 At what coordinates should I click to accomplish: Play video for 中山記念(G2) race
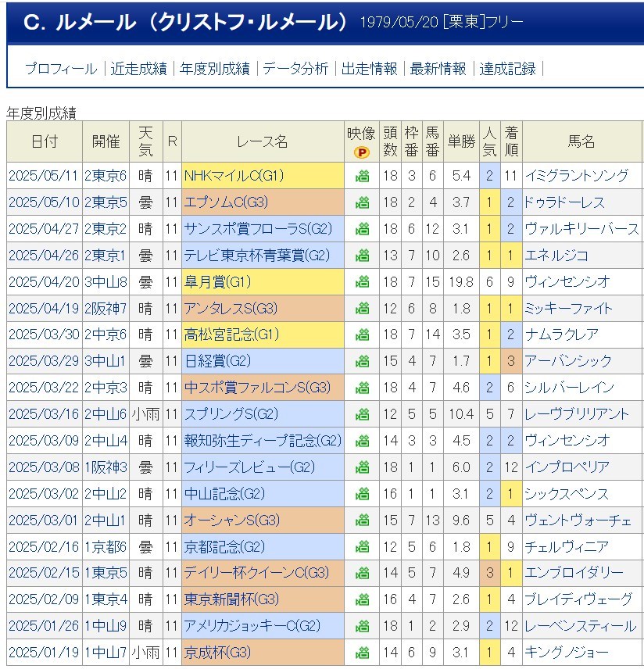(x=362, y=494)
